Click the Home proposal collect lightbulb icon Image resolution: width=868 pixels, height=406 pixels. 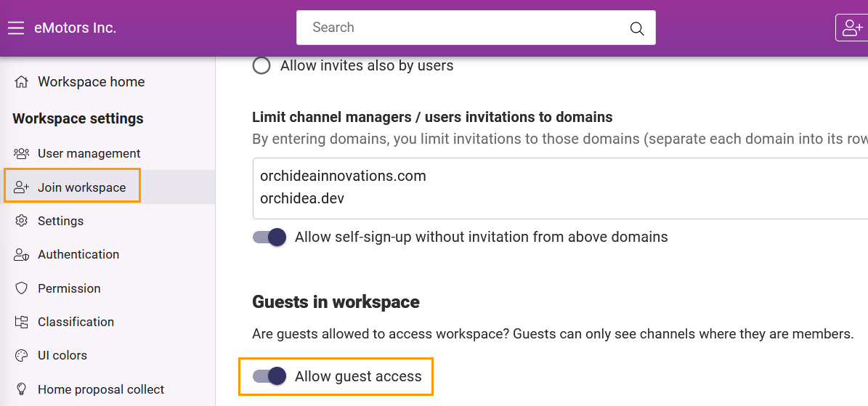click(x=22, y=389)
